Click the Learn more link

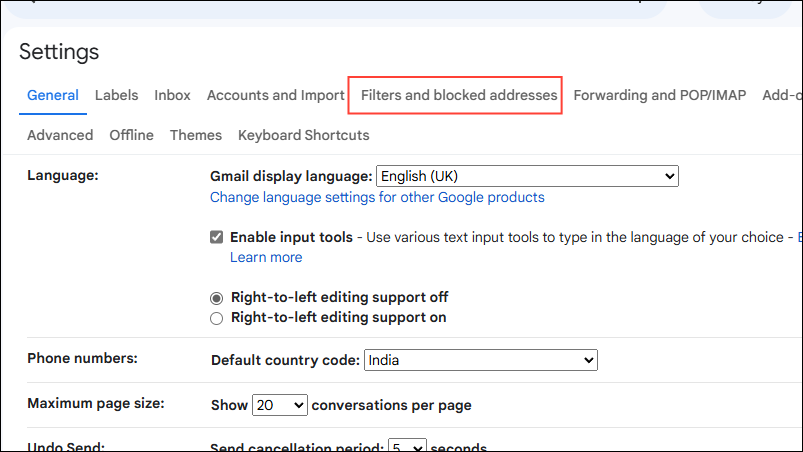pyautogui.click(x=266, y=257)
